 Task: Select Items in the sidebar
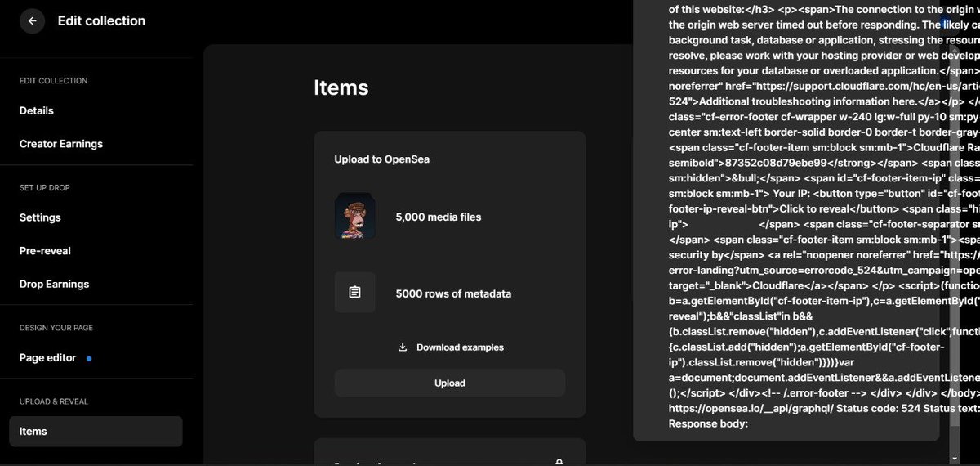(x=96, y=432)
